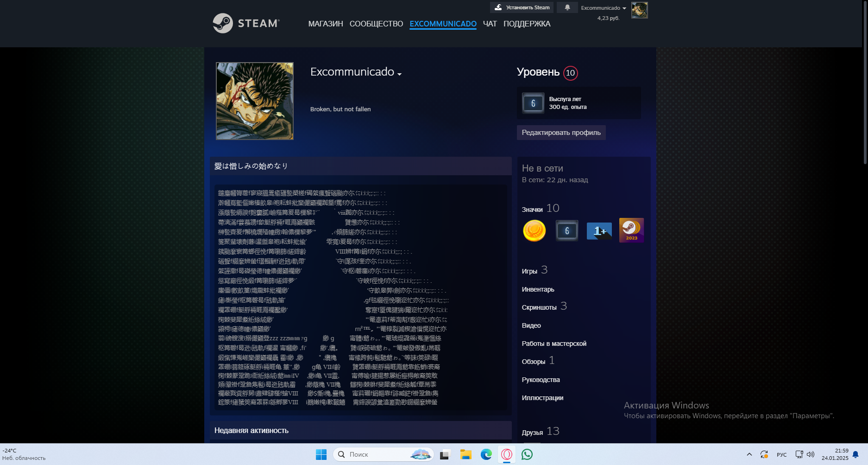Open the weather widget -24°C

(24, 454)
